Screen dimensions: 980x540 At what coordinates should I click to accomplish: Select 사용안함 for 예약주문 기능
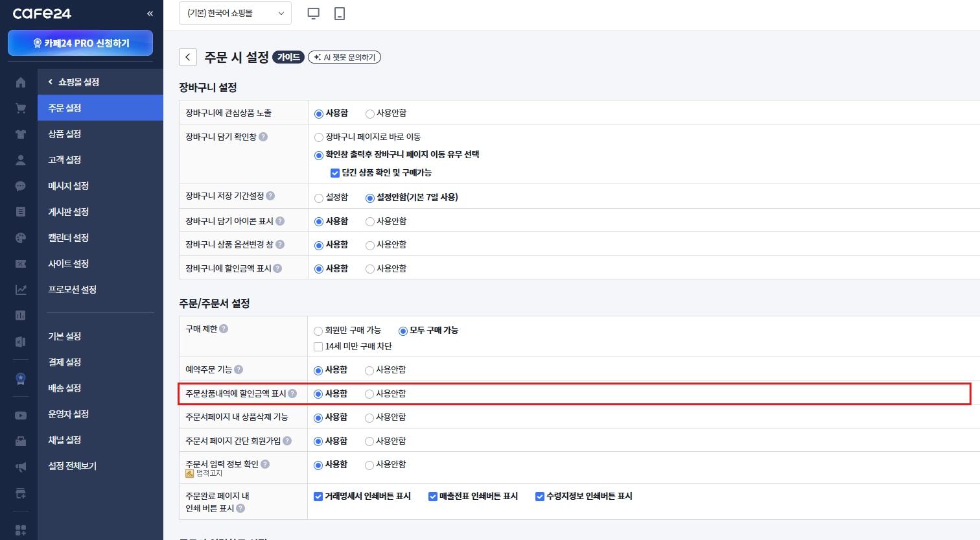pos(369,371)
